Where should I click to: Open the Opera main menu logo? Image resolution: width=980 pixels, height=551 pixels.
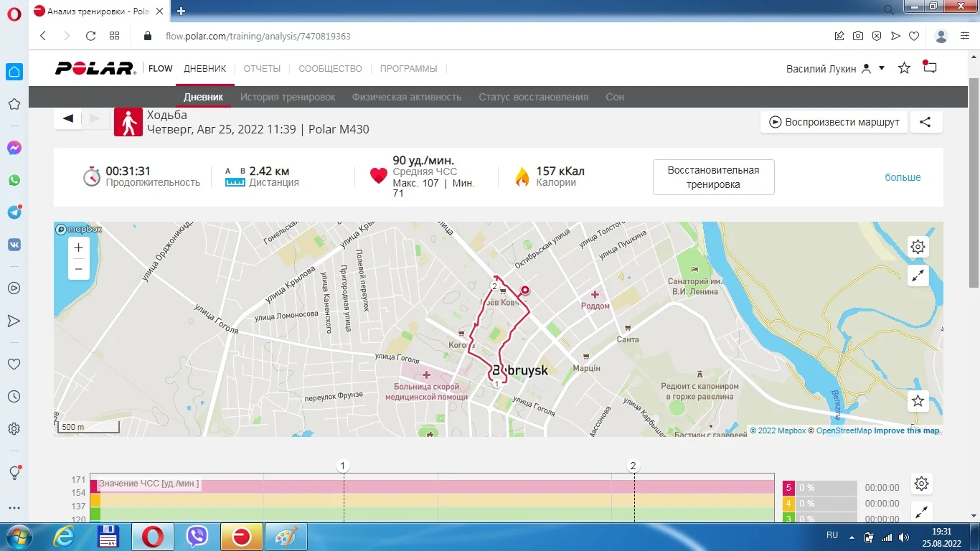(x=14, y=15)
